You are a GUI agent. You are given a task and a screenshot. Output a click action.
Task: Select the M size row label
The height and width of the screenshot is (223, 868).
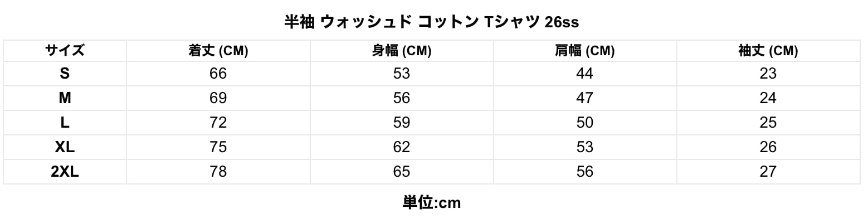[x=65, y=98]
